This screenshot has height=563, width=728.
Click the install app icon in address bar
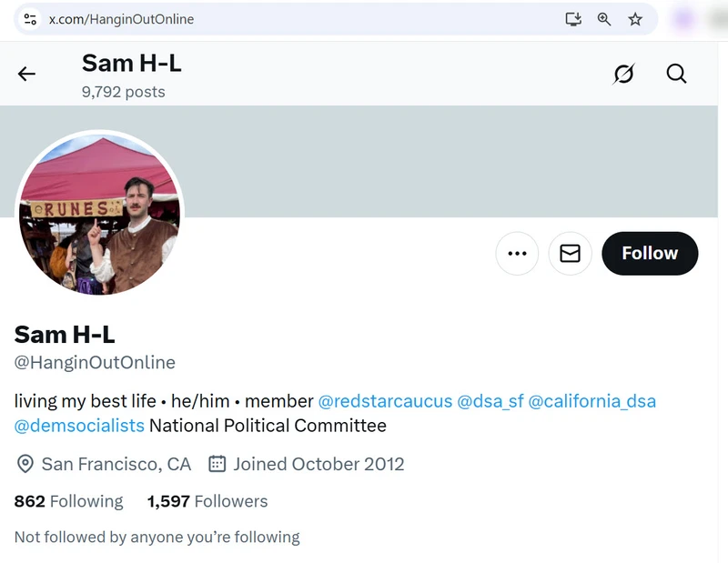[x=573, y=19]
